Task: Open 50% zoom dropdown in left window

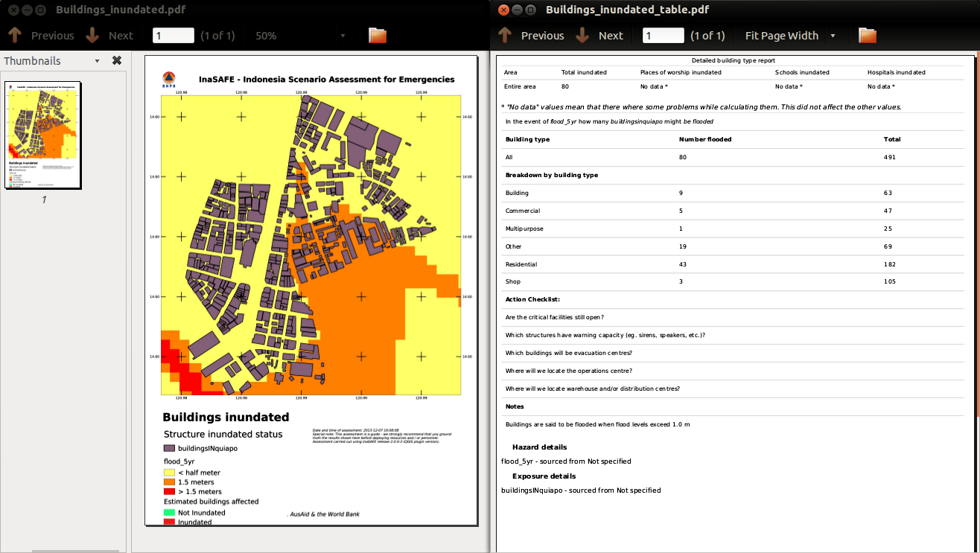Action: [x=301, y=35]
